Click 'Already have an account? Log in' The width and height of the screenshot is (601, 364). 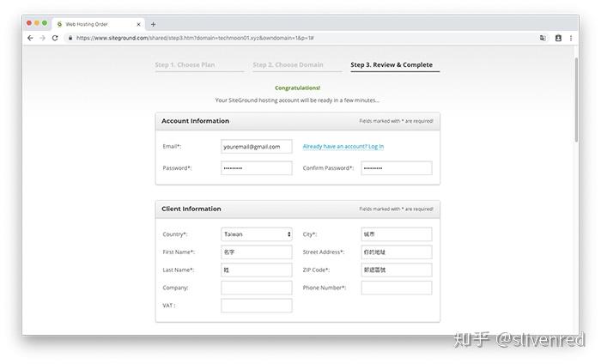tap(343, 146)
